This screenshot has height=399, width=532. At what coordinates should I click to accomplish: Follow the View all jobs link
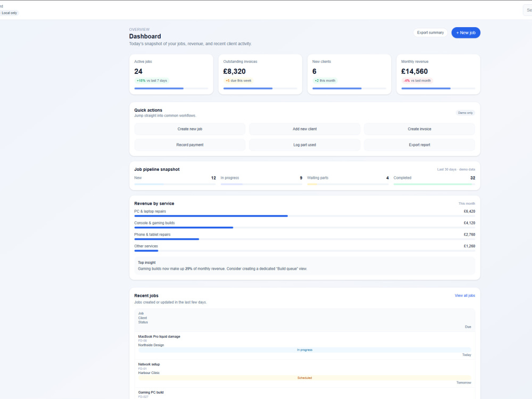tap(465, 295)
